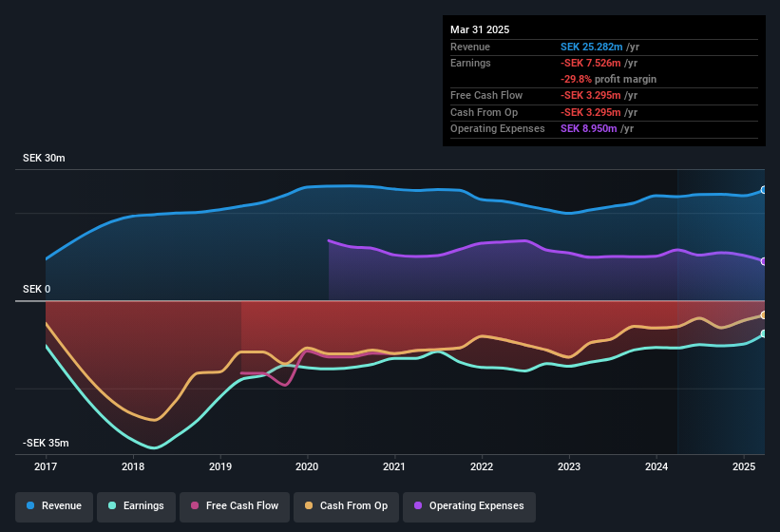Toggle Free Cash Flow series visibility

[x=235, y=506]
